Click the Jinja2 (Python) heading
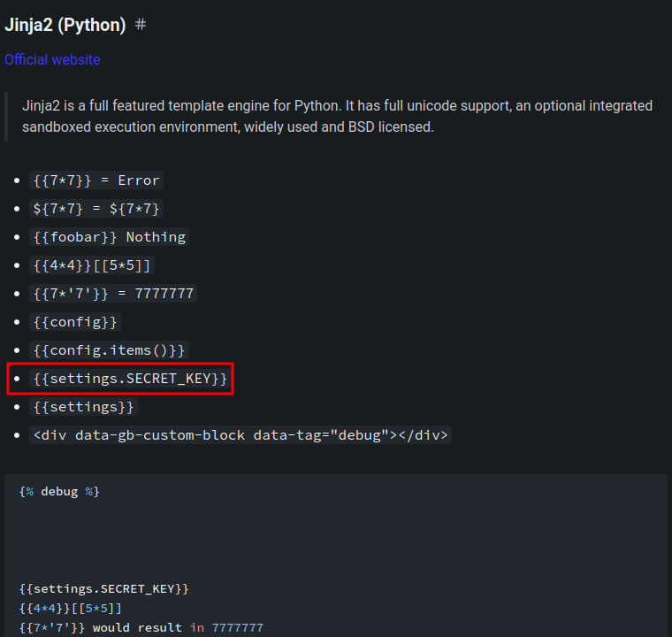672x637 pixels. pyautogui.click(x=65, y=25)
